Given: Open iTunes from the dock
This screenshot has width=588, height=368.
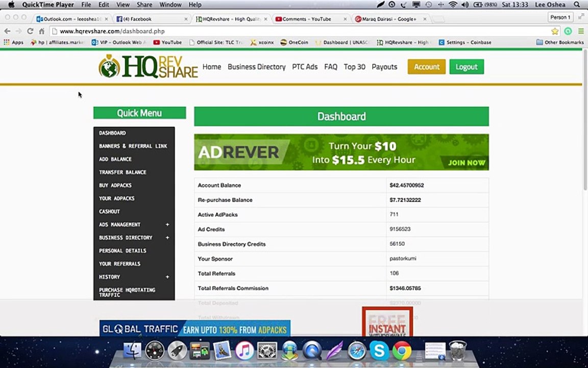Looking at the screenshot, I should [244, 351].
